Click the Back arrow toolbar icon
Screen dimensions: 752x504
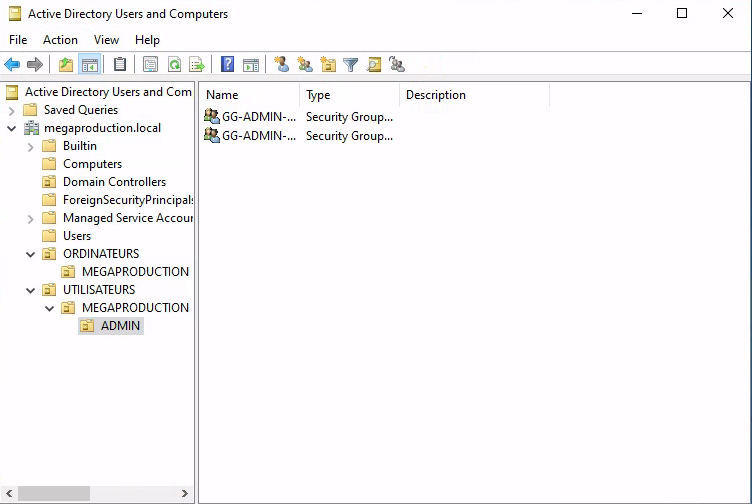click(x=12, y=65)
